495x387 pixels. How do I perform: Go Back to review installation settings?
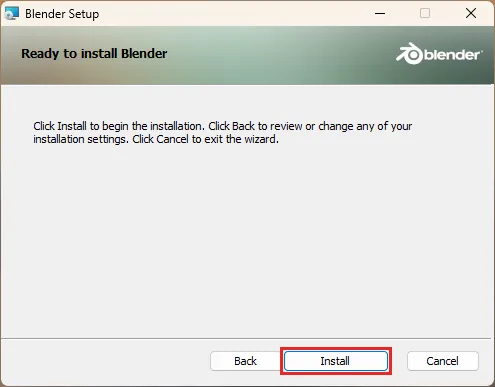[x=245, y=361]
